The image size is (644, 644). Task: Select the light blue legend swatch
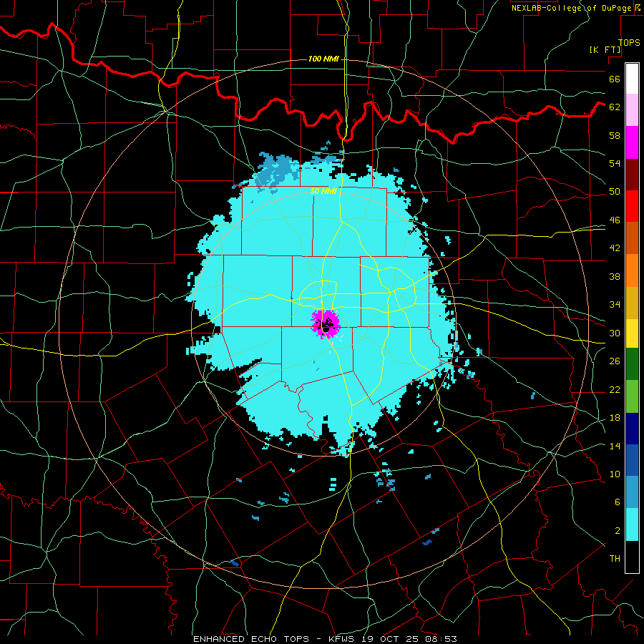point(632,492)
